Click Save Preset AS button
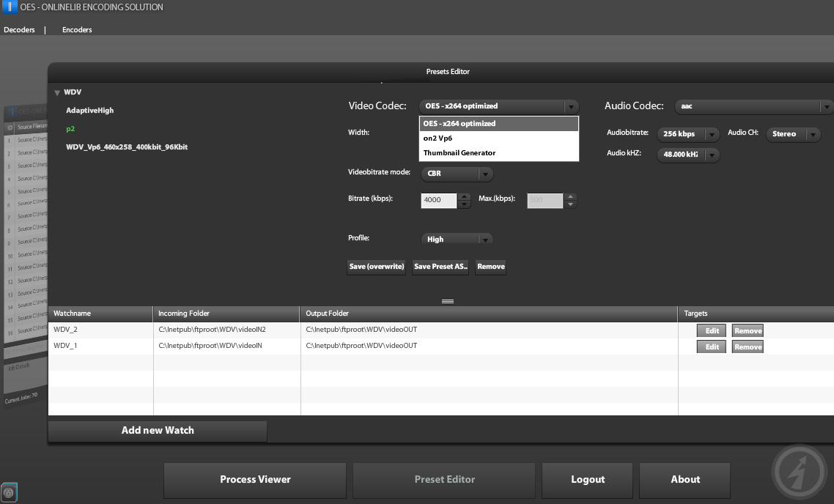Viewport: 834px width, 504px height. (x=440, y=267)
